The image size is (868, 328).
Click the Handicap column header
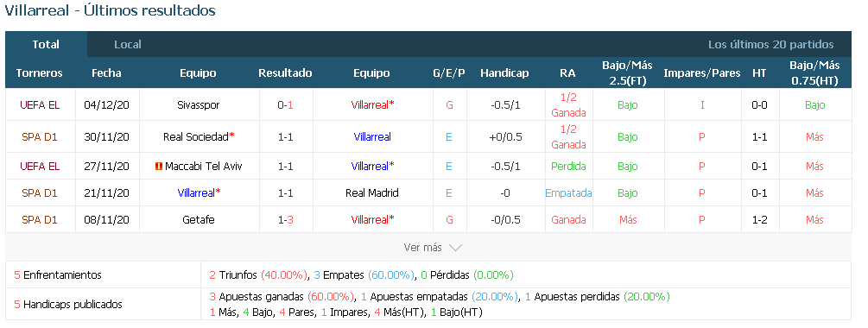(504, 73)
